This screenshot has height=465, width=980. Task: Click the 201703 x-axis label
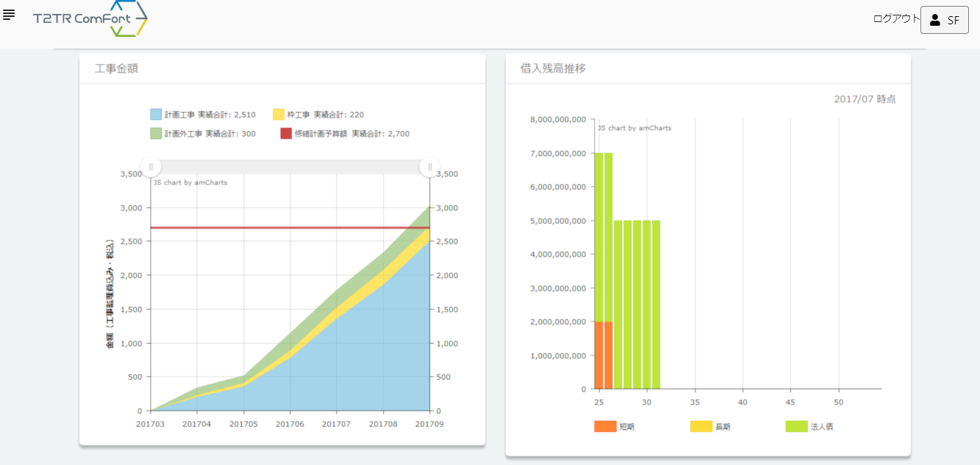pyautogui.click(x=151, y=424)
